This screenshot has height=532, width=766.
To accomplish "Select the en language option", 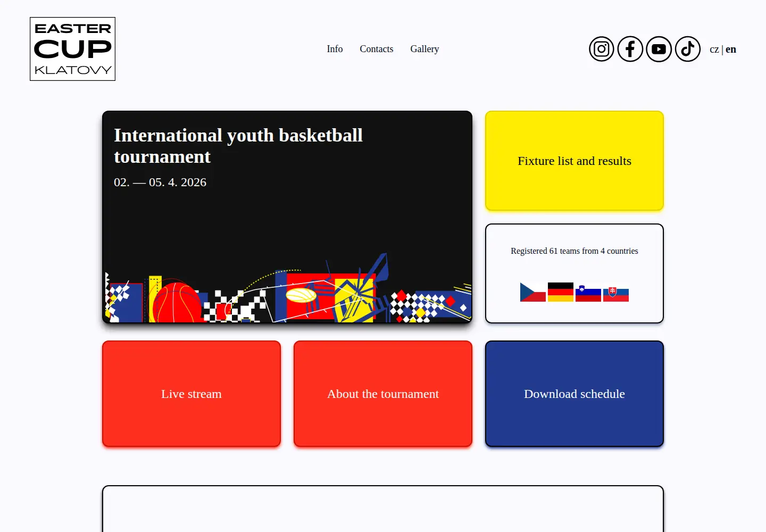I will click(x=731, y=49).
